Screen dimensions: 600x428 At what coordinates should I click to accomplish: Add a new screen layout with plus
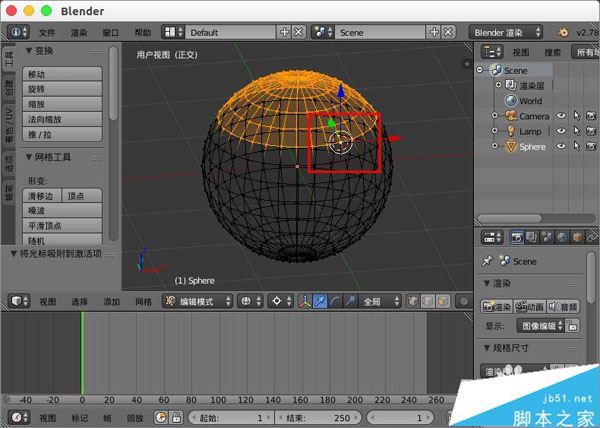pos(284,32)
